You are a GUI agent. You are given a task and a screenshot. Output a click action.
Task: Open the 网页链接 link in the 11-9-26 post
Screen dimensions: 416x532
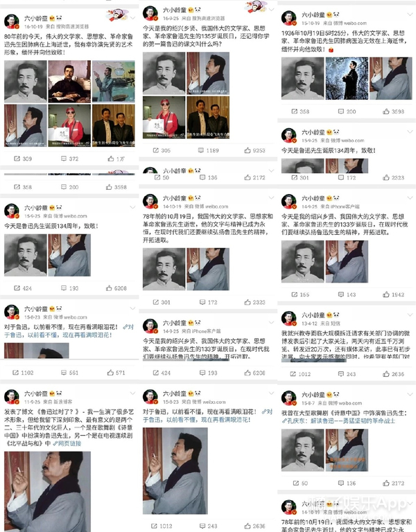point(67,443)
